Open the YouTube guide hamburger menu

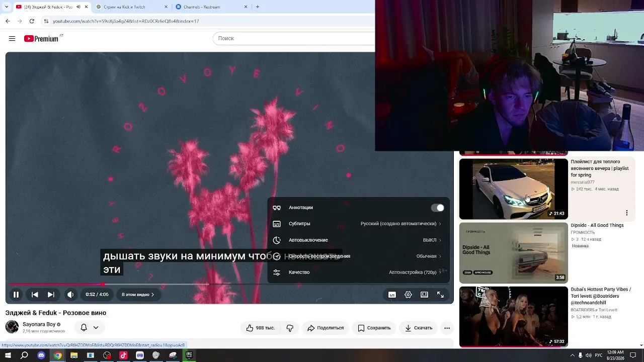pyautogui.click(x=12, y=39)
